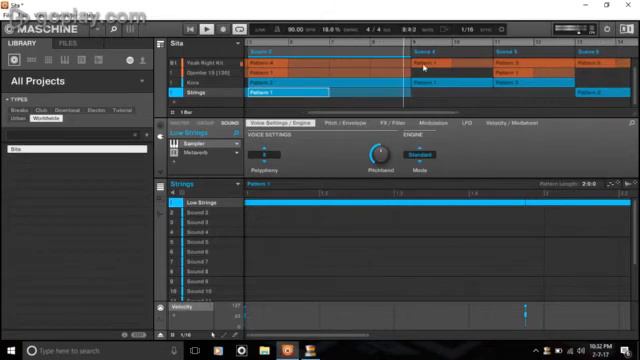Open the Sampler plugin dropdown

click(x=237, y=144)
